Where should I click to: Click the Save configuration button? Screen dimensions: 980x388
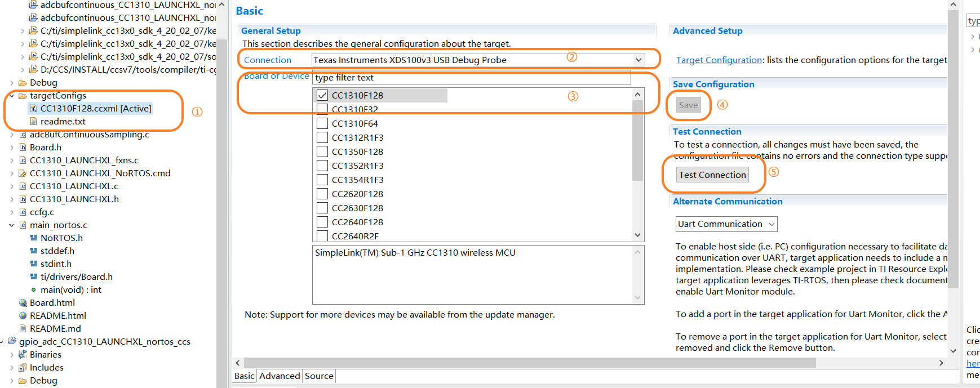click(689, 105)
